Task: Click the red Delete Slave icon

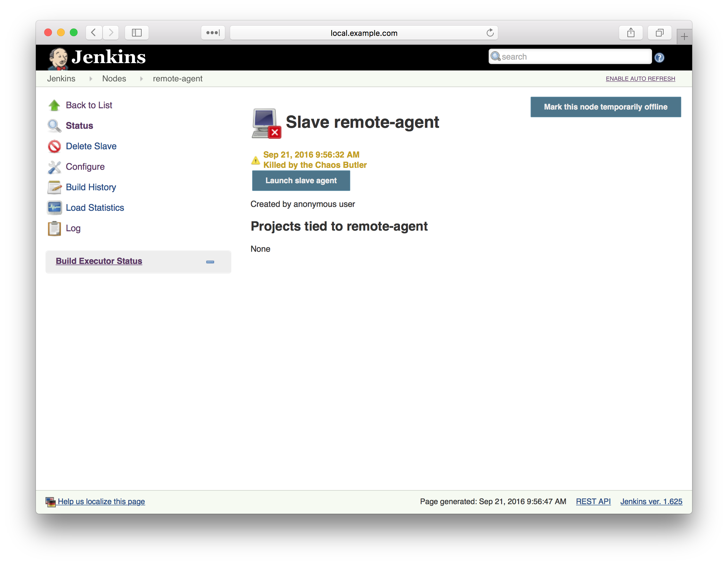Action: pos(54,146)
